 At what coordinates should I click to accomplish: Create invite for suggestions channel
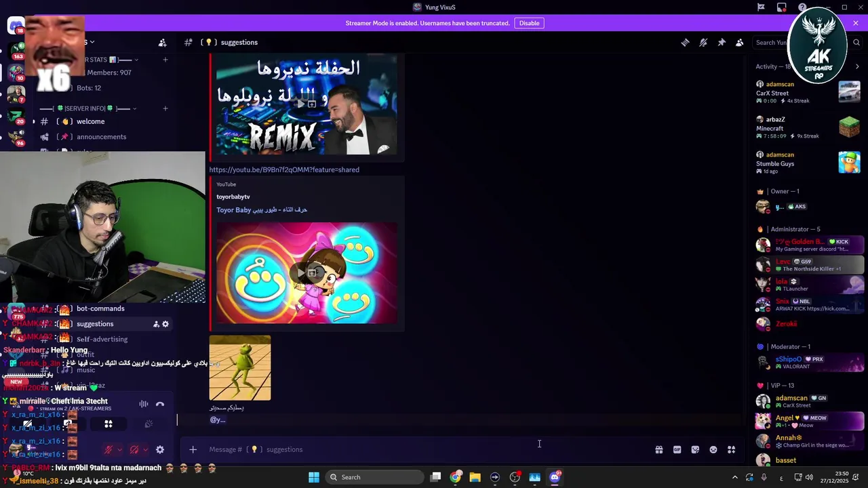tap(156, 324)
